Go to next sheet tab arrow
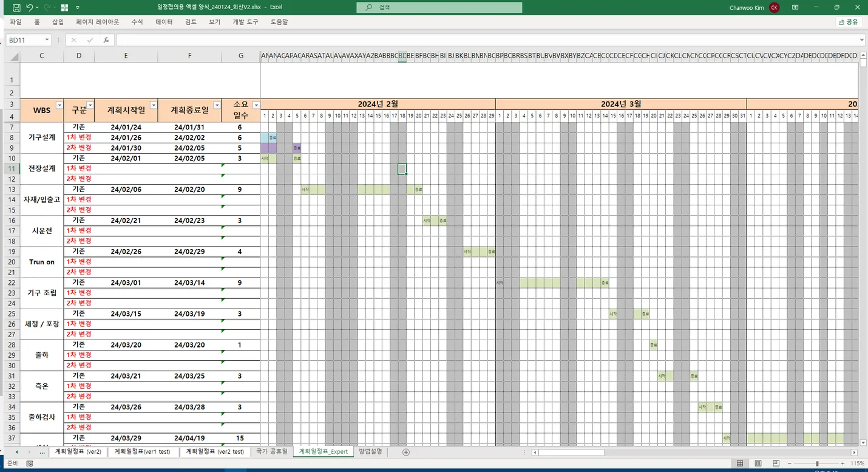The width and height of the screenshot is (868, 472). (29, 452)
